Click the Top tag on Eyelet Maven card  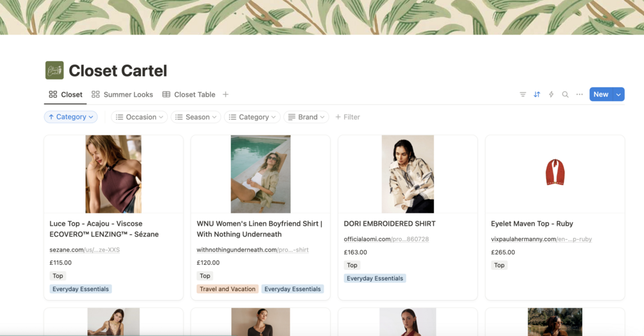(499, 265)
